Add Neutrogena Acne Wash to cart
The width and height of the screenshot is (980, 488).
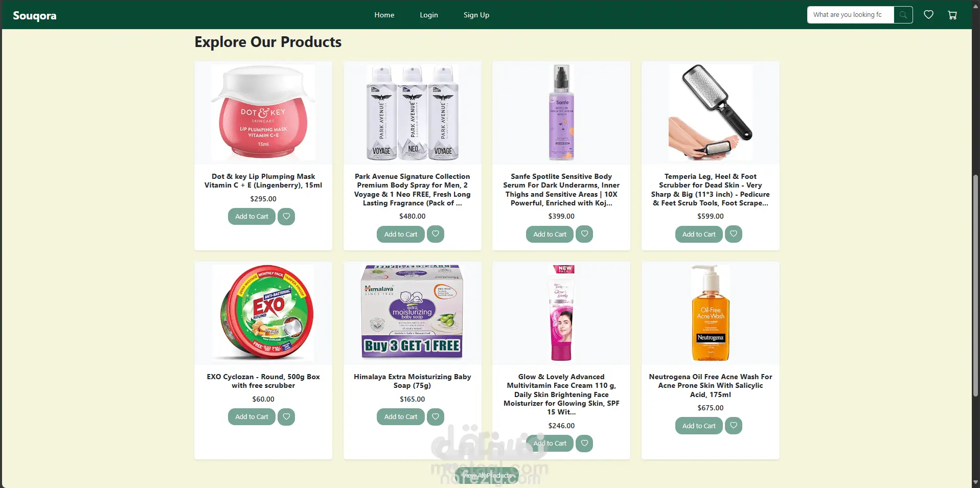coord(699,426)
